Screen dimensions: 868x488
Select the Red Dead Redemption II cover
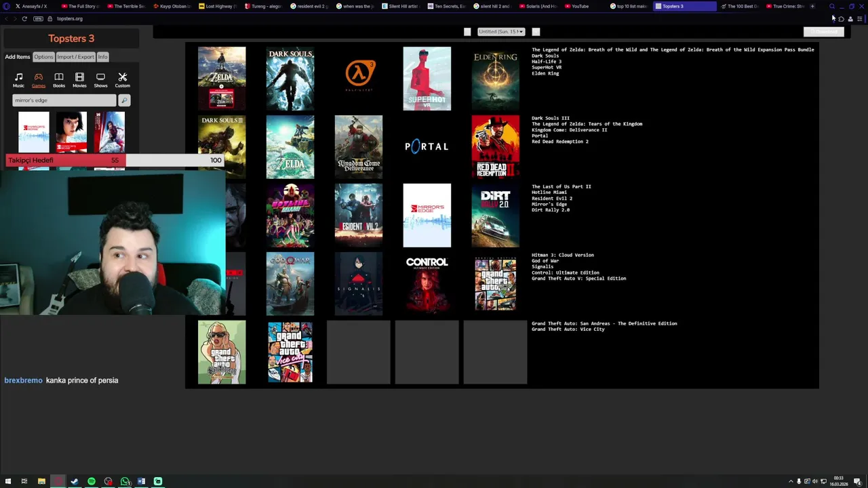[x=496, y=147]
